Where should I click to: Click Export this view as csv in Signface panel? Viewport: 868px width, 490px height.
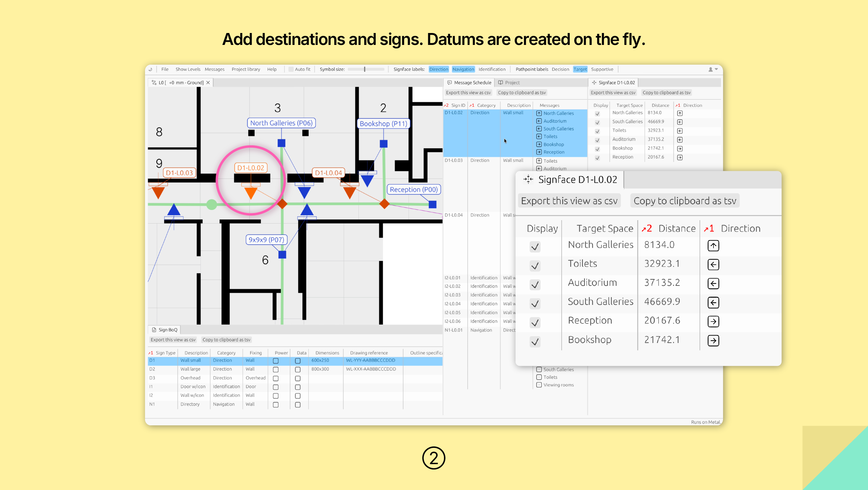568,200
